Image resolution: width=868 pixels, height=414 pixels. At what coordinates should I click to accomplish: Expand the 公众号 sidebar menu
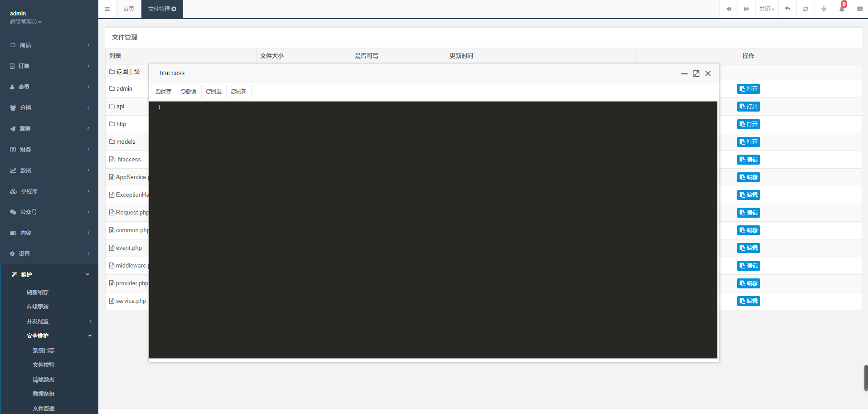[49, 212]
